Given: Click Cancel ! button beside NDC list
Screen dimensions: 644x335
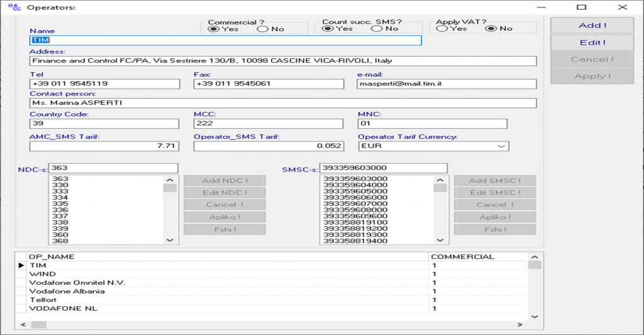Looking at the screenshot, I should pyautogui.click(x=225, y=205).
